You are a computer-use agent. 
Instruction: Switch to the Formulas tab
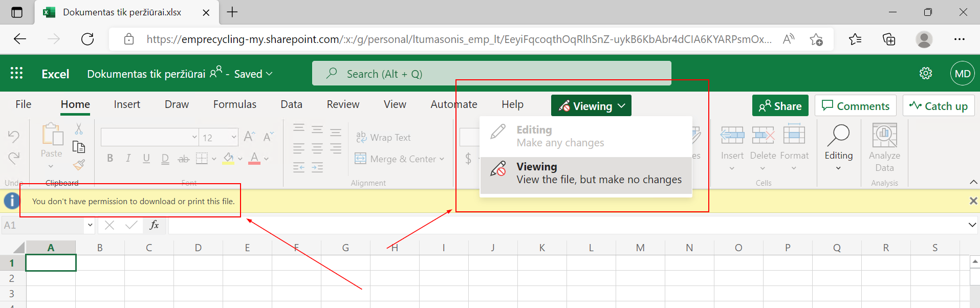tap(234, 104)
